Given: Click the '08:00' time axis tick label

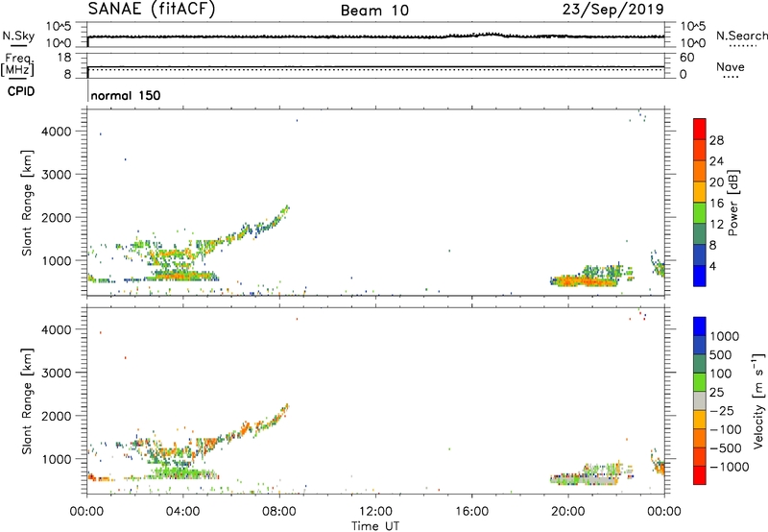Looking at the screenshot, I should pos(278,512).
